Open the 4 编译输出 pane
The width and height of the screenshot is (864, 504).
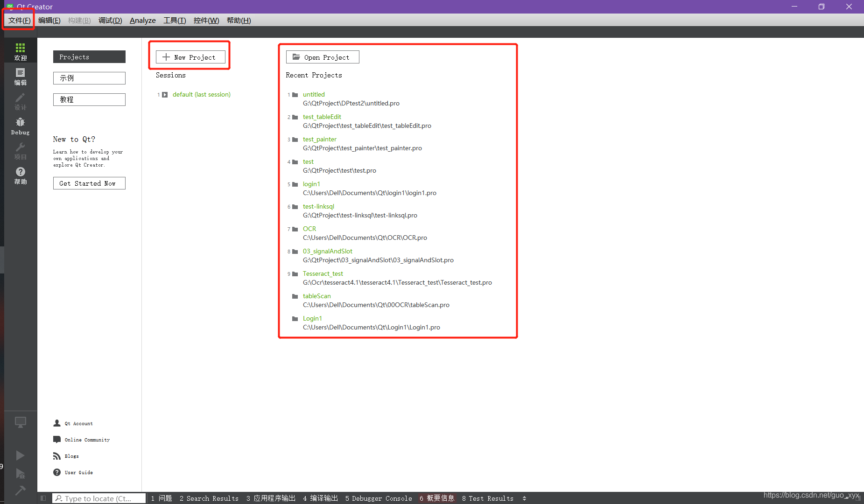click(321, 498)
